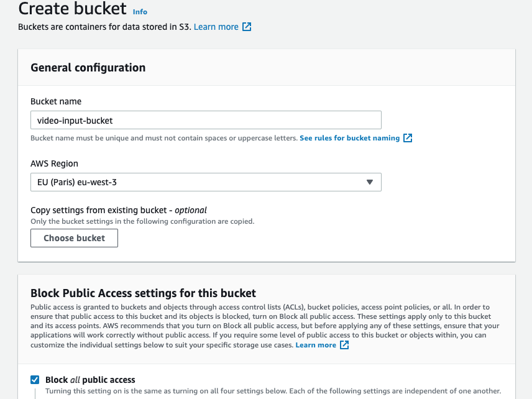Click the AWS Region dropdown arrow
Viewport: 532px width, 399px height.
tap(369, 182)
